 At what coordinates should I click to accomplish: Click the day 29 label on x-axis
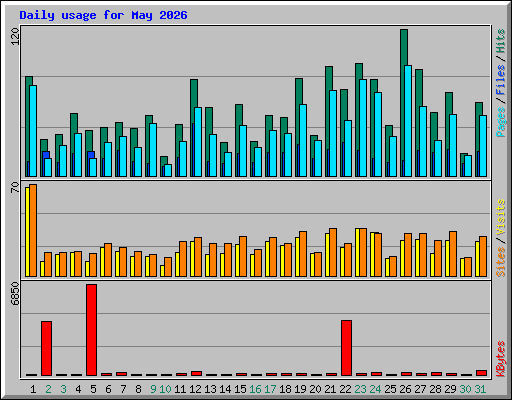450,389
